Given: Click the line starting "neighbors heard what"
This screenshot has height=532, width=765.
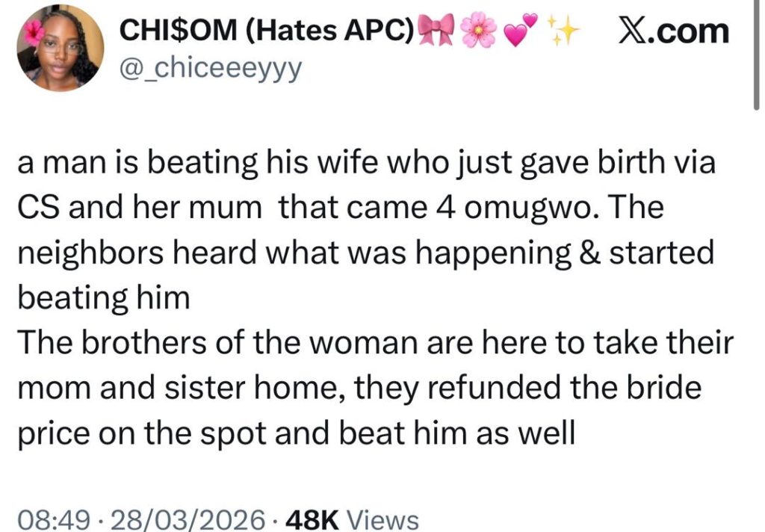Looking at the screenshot, I should 365,253.
